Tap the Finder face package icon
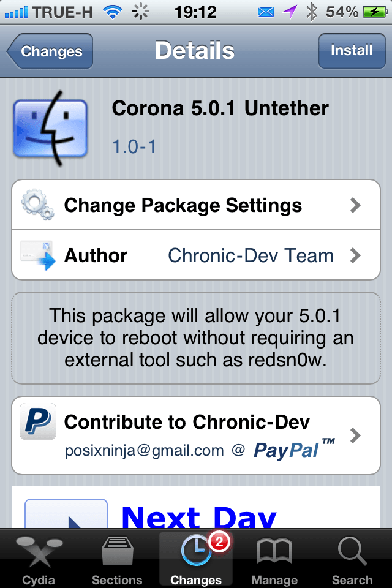This screenshot has height=588, width=392. point(50,129)
